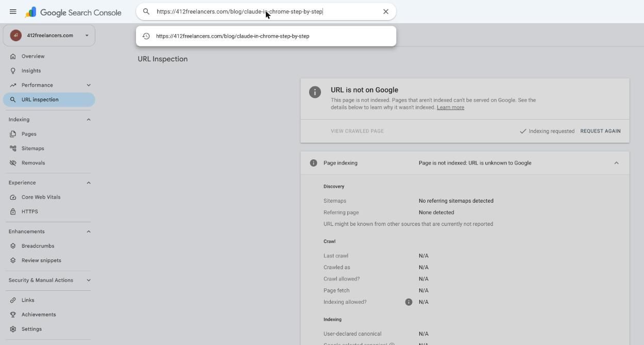Click the Settings gear icon

click(13, 329)
